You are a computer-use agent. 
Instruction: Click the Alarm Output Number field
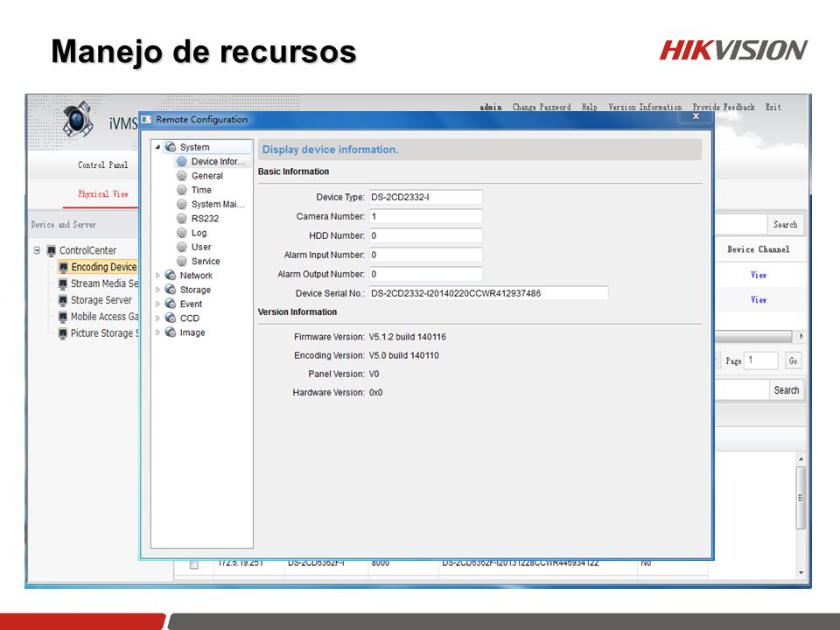[x=426, y=274]
